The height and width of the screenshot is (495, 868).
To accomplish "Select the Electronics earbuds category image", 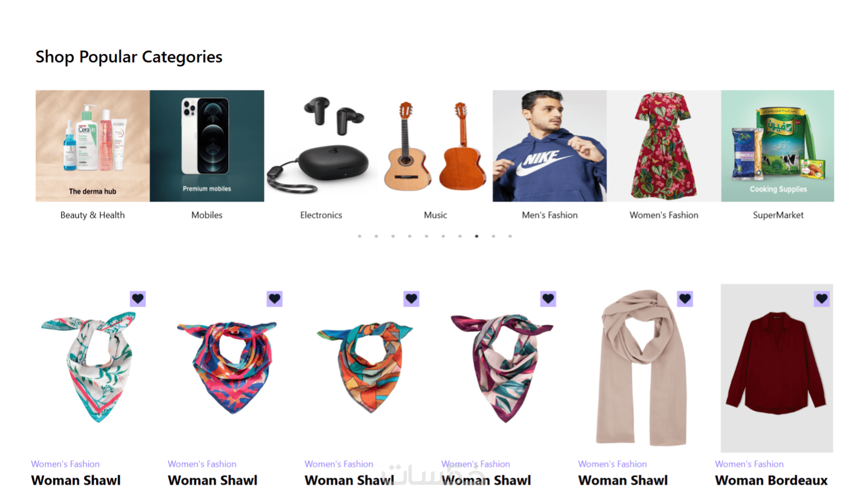I will coord(321,146).
